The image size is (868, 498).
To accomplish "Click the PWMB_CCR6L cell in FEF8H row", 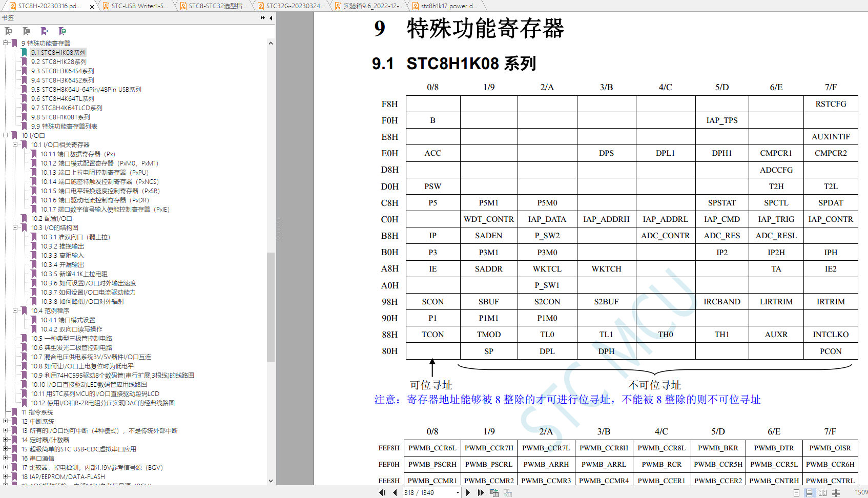I will click(x=432, y=448).
